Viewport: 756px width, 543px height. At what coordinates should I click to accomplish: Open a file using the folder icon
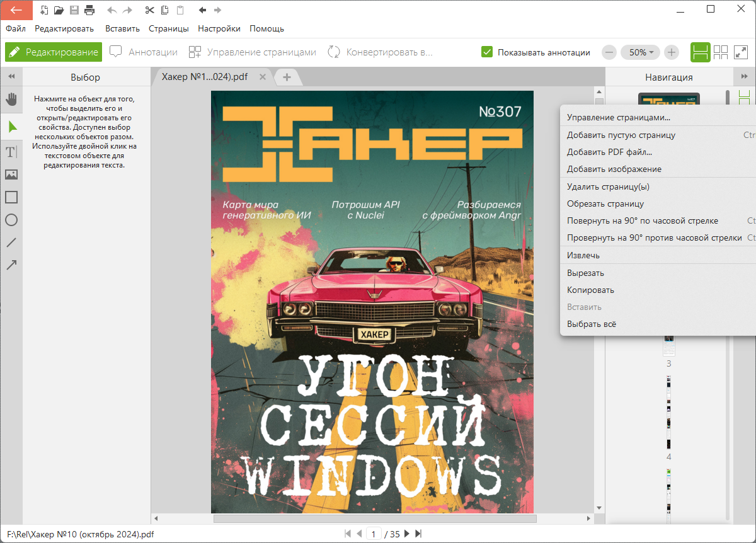point(59,10)
